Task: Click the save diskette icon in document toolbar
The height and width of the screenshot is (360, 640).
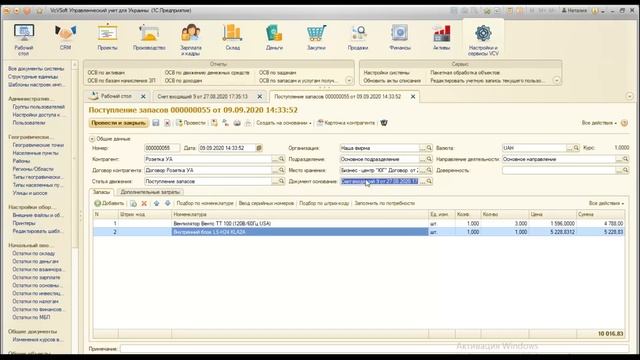Action: click(x=156, y=123)
